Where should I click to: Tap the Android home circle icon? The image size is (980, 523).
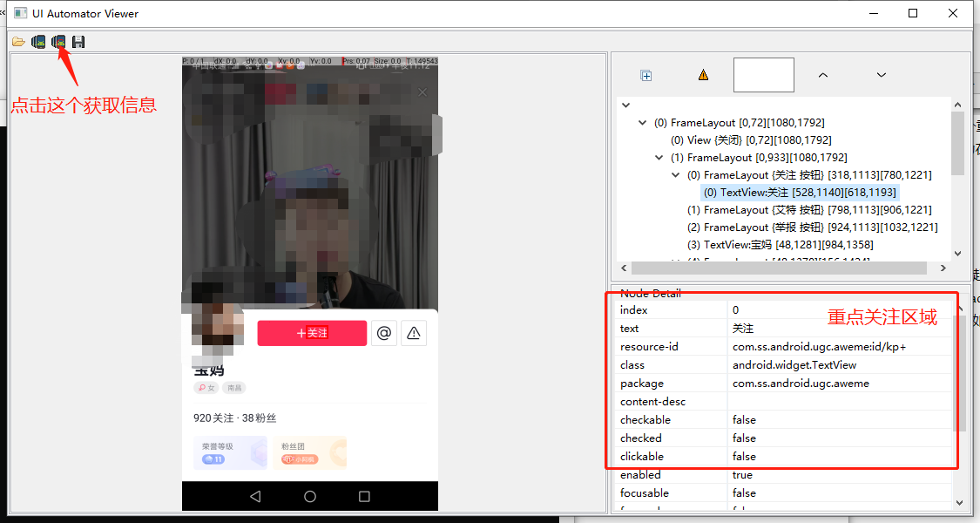point(310,496)
